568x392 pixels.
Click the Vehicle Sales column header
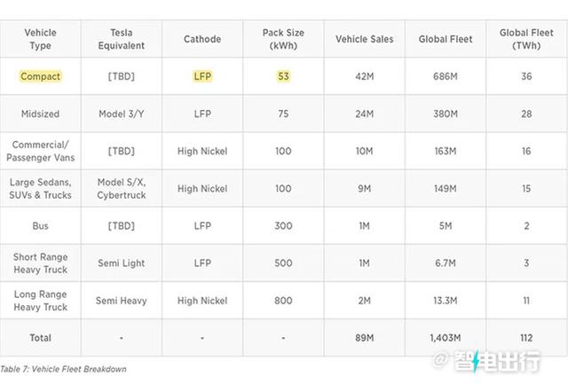click(x=365, y=39)
